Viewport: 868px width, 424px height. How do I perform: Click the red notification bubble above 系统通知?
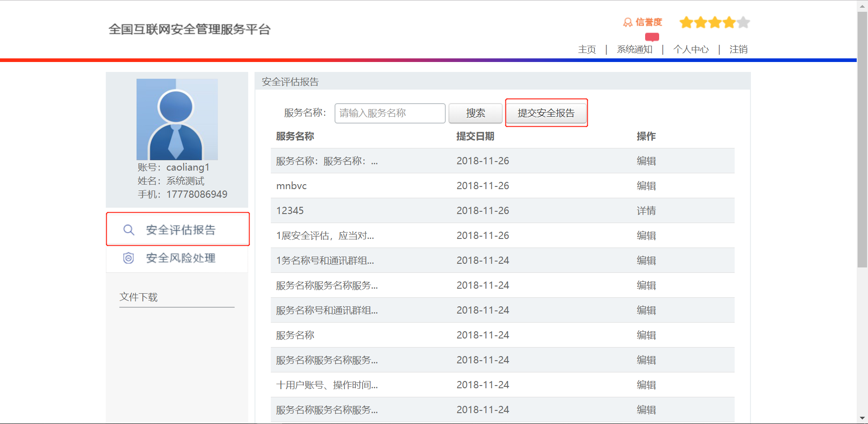(x=652, y=37)
